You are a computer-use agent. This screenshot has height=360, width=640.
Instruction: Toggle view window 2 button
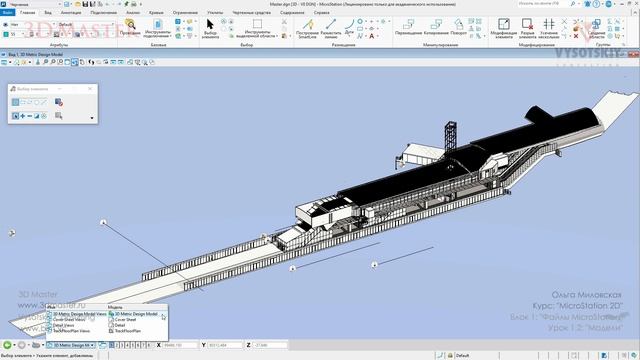click(x=117, y=345)
